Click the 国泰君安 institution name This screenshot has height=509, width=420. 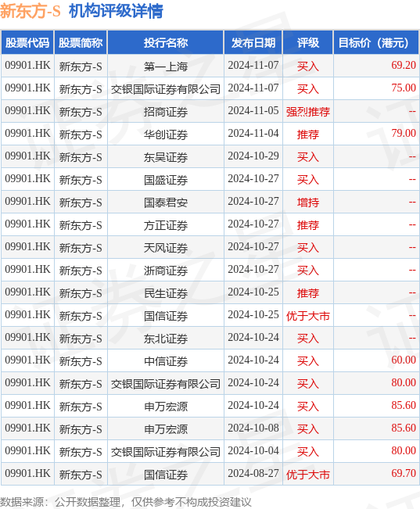click(x=166, y=203)
